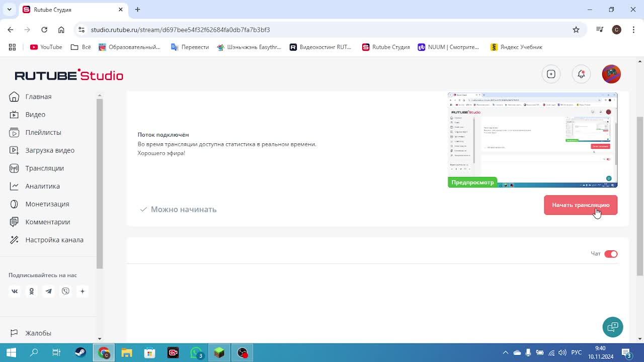The height and width of the screenshot is (362, 644).
Task: Click the stream preview thumbnail
Action: click(x=532, y=140)
